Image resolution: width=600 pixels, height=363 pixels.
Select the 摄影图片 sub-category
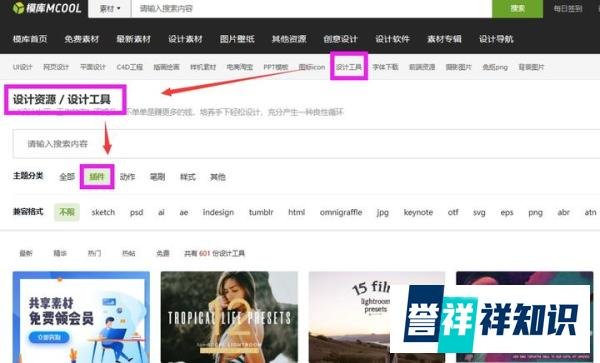458,67
